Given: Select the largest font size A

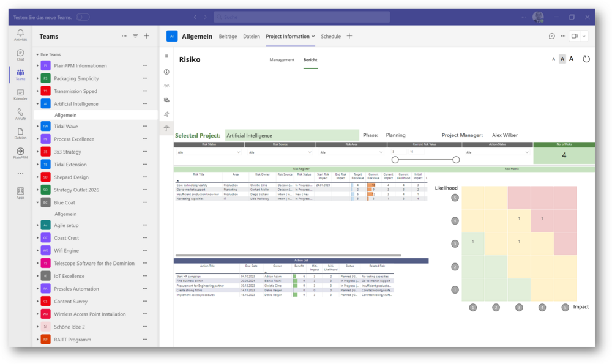Looking at the screenshot, I should coord(572,59).
